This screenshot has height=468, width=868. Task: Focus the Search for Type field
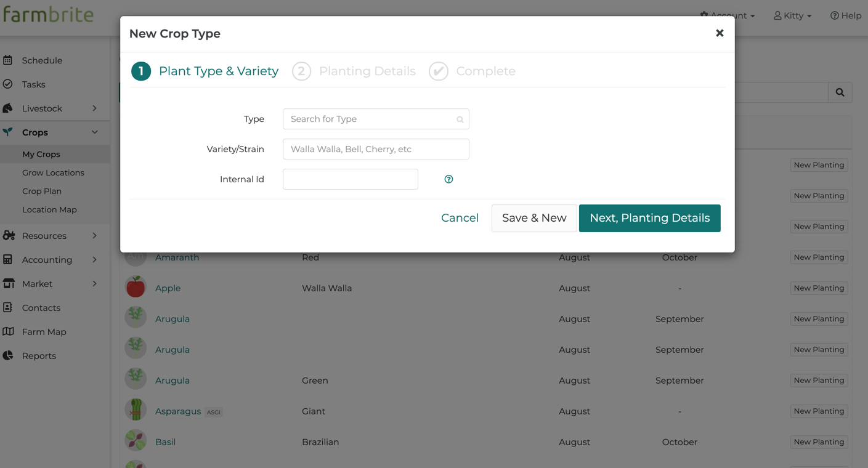(376, 119)
